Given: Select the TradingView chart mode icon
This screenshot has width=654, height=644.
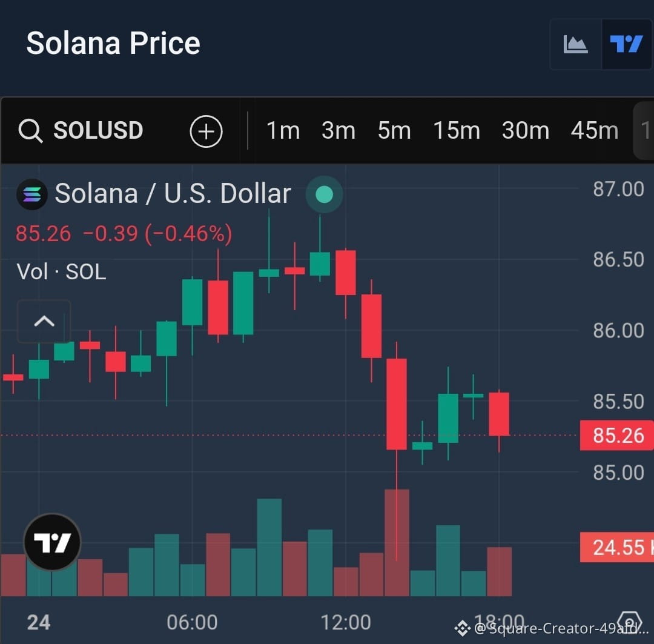Looking at the screenshot, I should click(626, 44).
